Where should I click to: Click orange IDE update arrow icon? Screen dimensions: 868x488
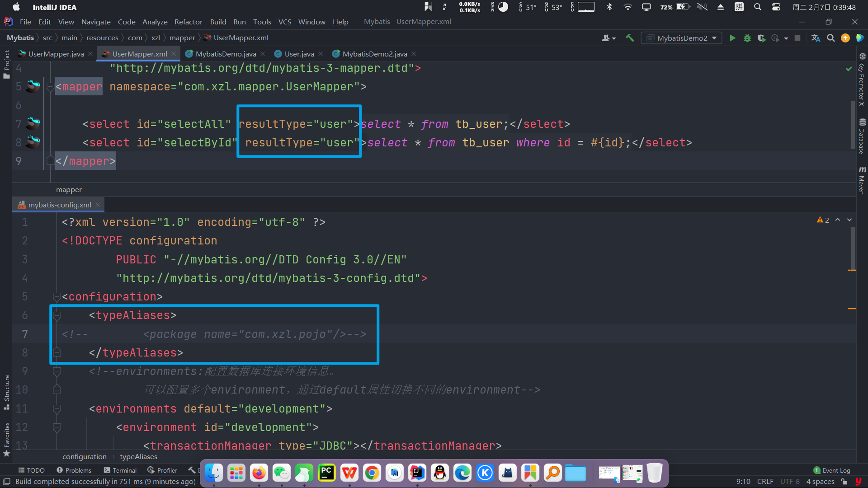click(x=845, y=38)
